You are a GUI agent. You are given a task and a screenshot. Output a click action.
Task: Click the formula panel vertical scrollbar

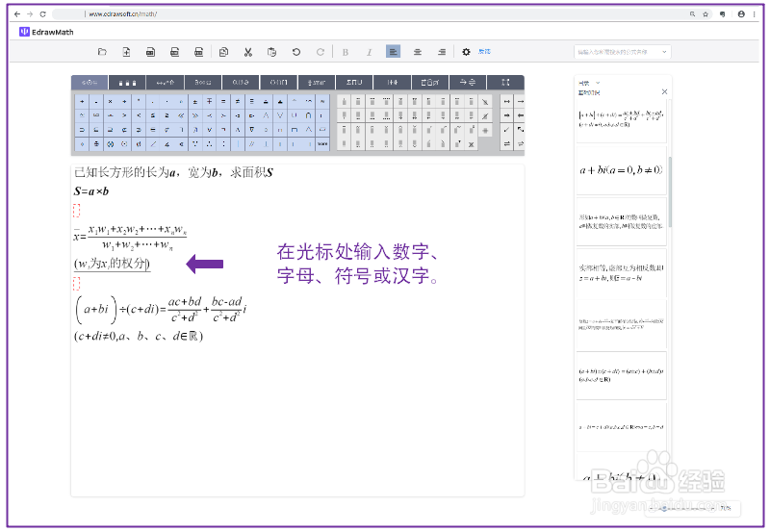coord(669,191)
